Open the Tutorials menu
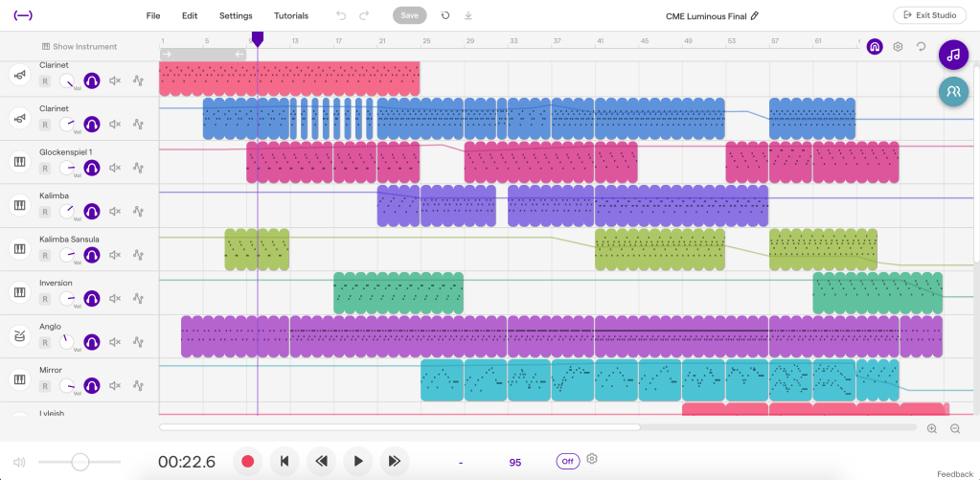Image resolution: width=980 pixels, height=480 pixels. [291, 16]
